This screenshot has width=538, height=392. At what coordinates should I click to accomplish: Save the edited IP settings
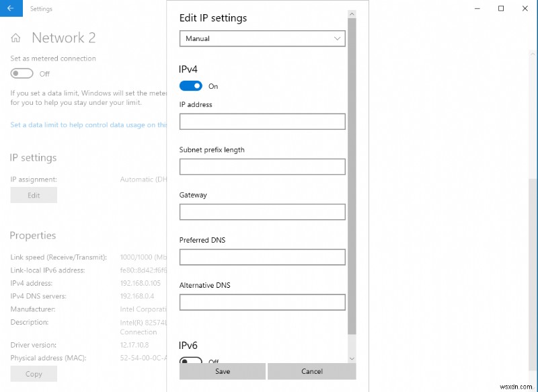click(x=222, y=370)
